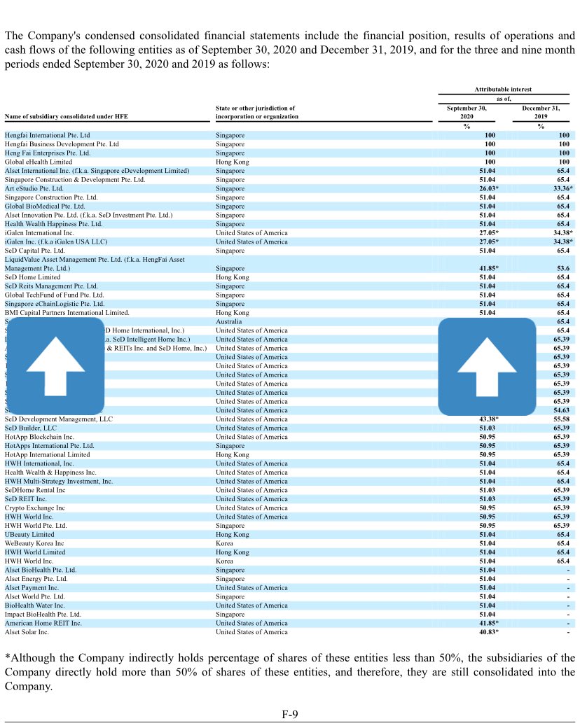Select 'HotApps International Pte. Ltd.' name
Screen dimensions: 580x728
(49, 445)
